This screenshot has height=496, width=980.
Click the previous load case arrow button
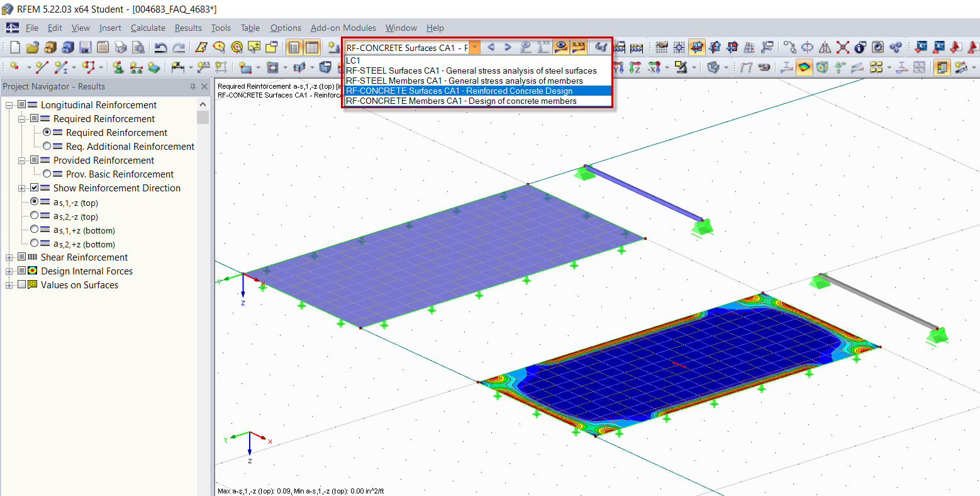point(491,47)
